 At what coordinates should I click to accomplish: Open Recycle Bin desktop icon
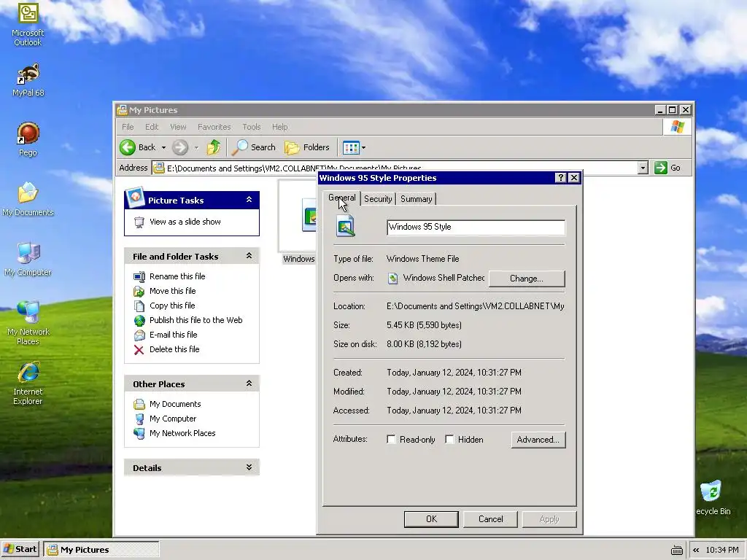[x=713, y=498]
